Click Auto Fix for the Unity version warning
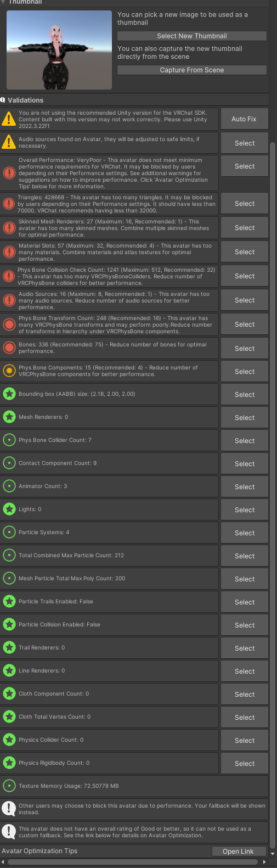 [244, 119]
